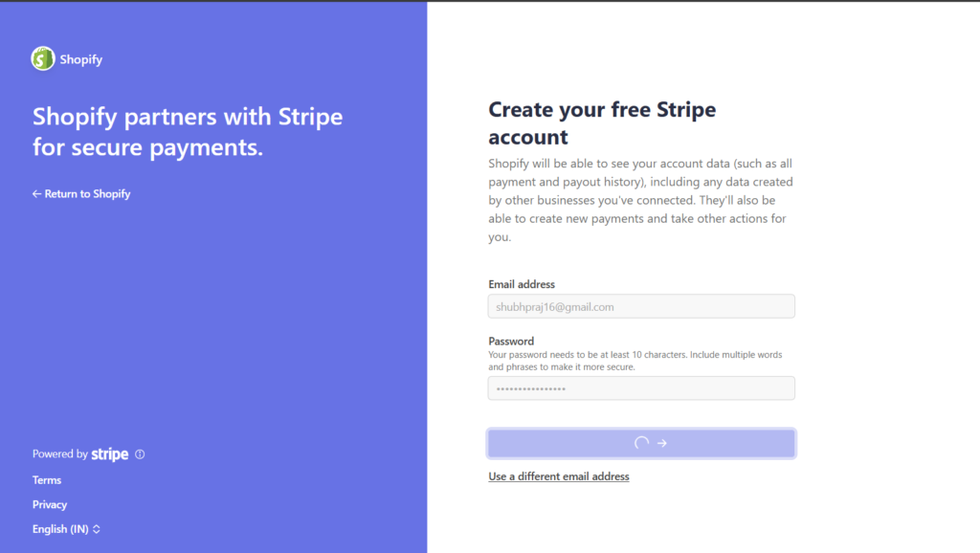Click the Powered by text label
The image size is (980, 553).
pyautogui.click(x=60, y=454)
